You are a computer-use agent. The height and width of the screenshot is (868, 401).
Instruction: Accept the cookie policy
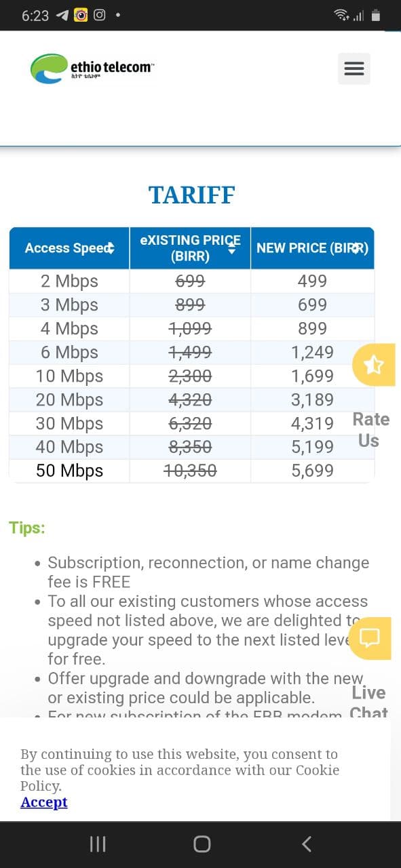[x=44, y=802]
